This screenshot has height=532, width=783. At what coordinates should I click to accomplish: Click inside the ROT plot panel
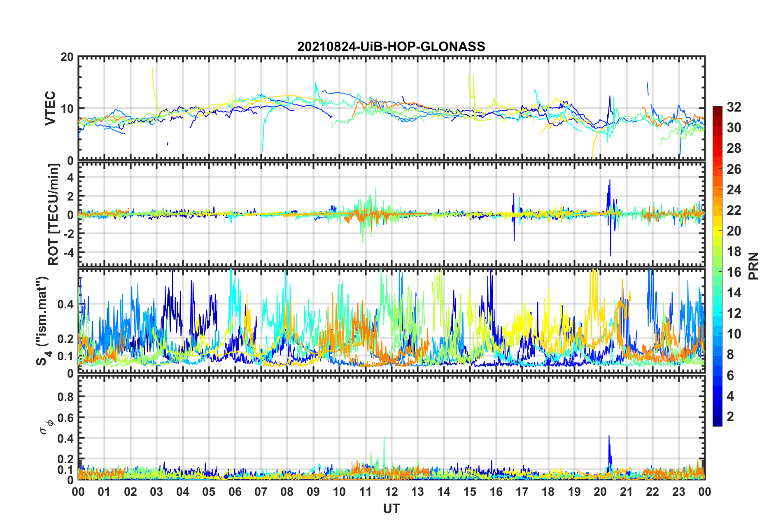tap(391, 215)
